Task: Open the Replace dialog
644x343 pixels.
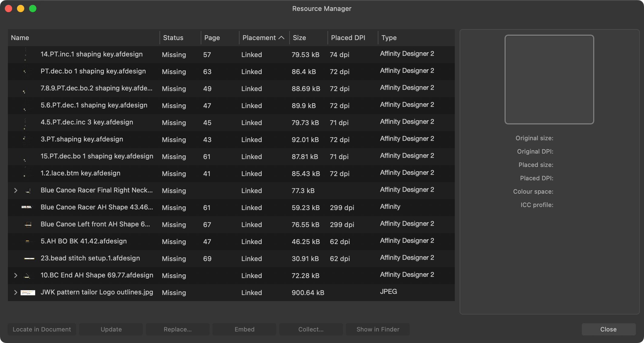Action: click(x=177, y=329)
